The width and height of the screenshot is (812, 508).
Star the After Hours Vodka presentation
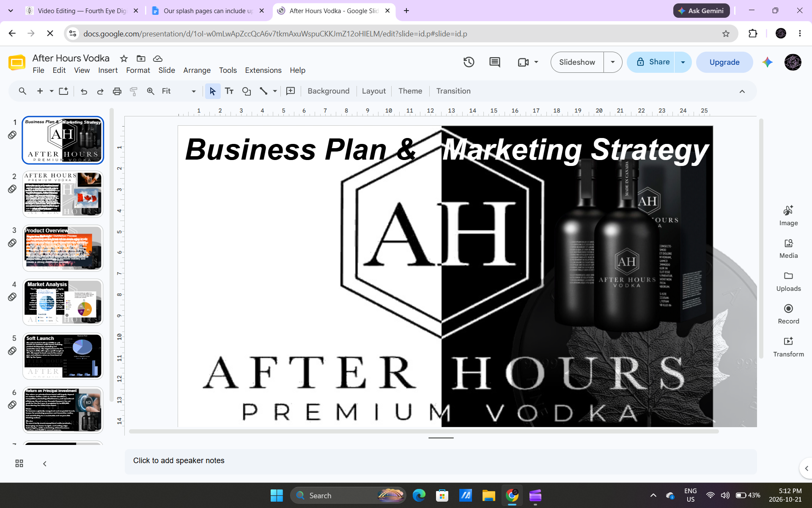[x=124, y=58]
